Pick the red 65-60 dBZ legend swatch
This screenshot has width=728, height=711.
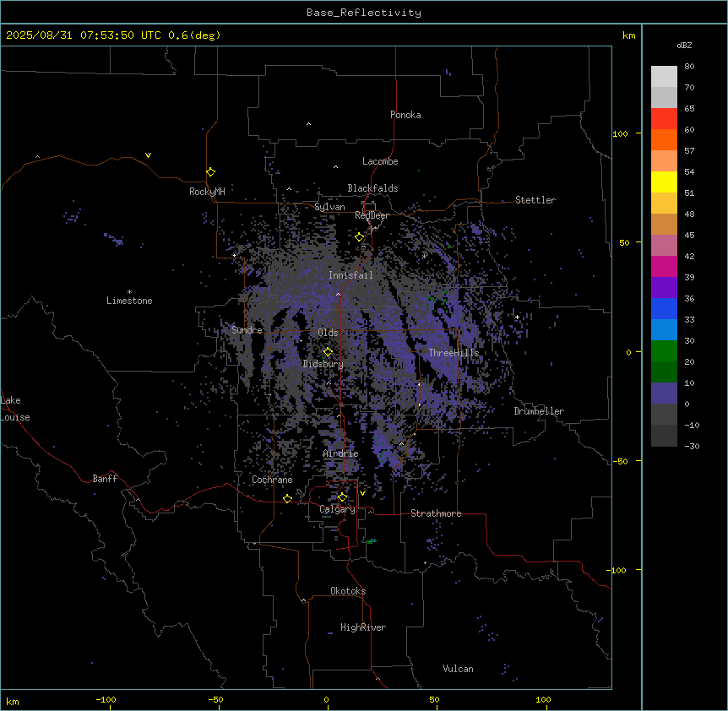pyautogui.click(x=664, y=119)
